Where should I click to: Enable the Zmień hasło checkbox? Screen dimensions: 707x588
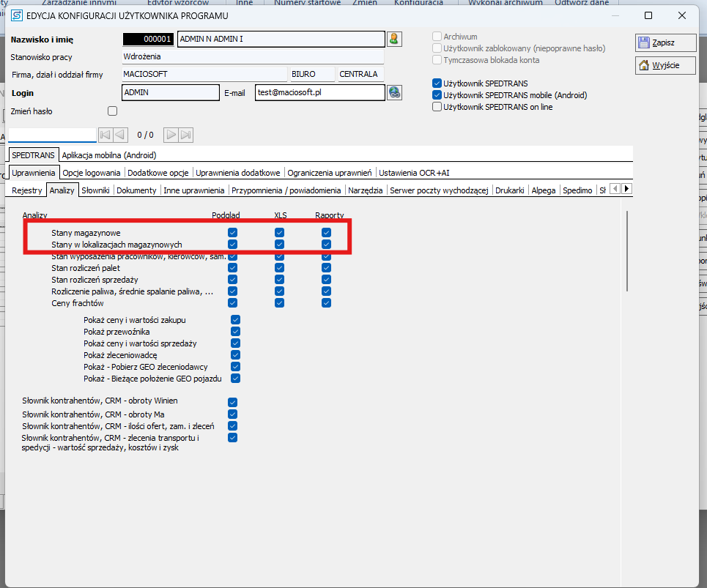112,111
